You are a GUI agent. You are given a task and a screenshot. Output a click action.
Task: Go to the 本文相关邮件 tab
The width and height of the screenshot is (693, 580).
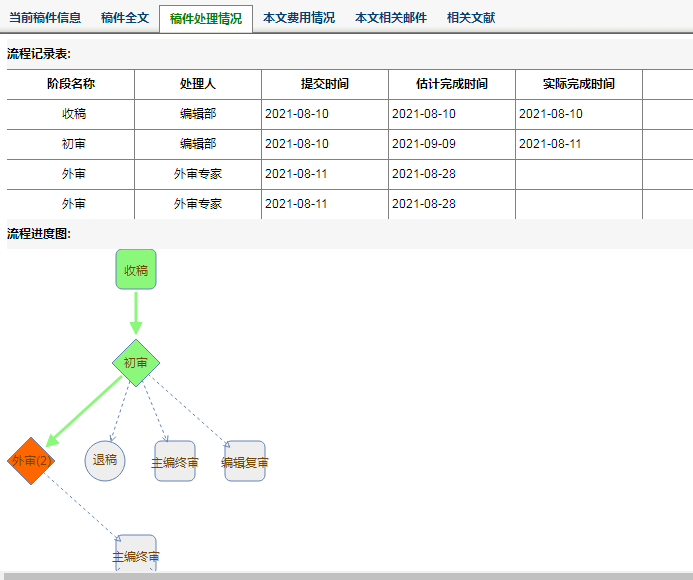[x=391, y=18]
